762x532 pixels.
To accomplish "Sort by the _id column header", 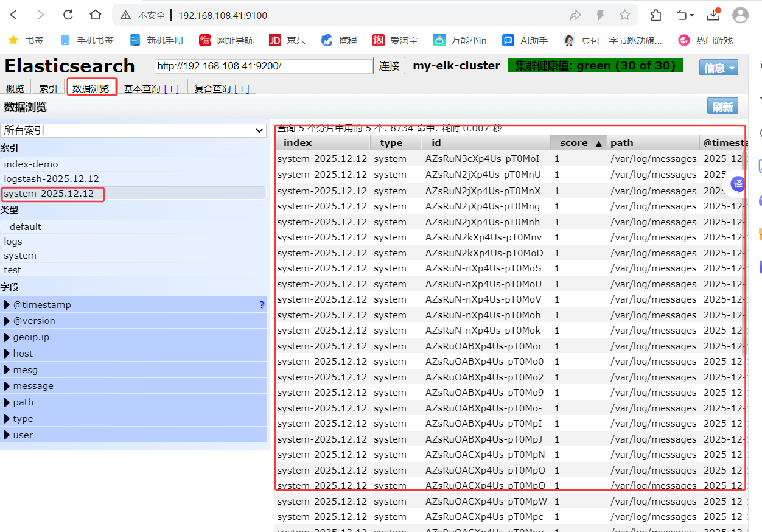I will (486, 143).
